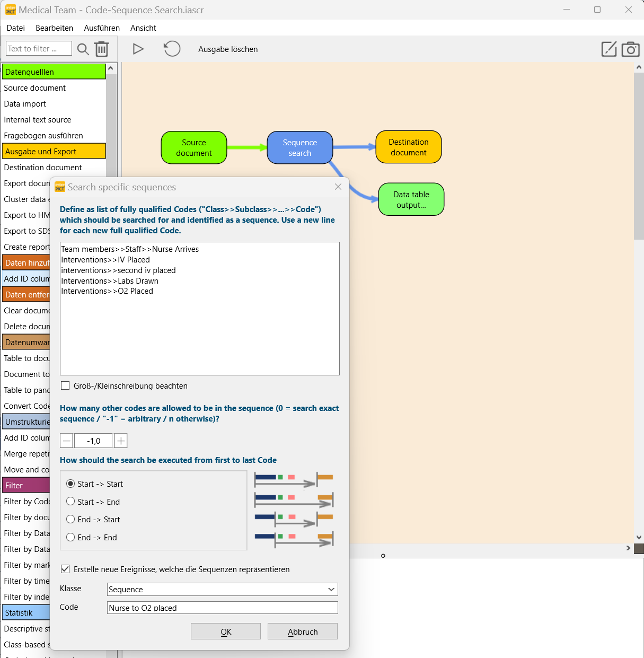644x658 pixels.
Task: Click the interventions>>second iv placed line
Action: pyautogui.click(x=118, y=270)
